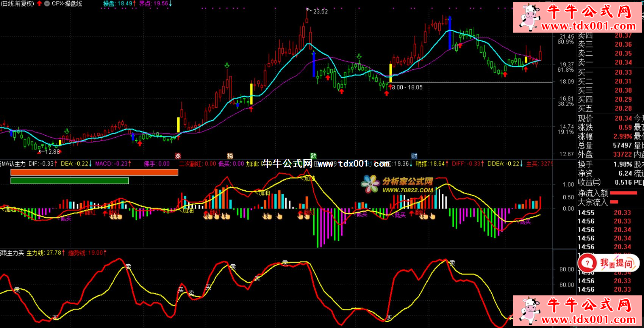Click the CPX-操盘线 indicator name
644x328 pixels.
point(67,3)
